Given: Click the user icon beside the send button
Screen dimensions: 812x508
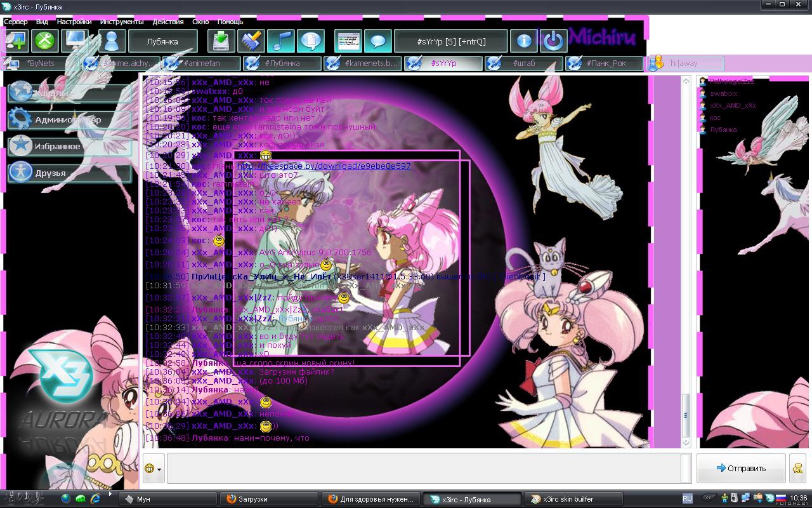Looking at the screenshot, I should [797, 469].
